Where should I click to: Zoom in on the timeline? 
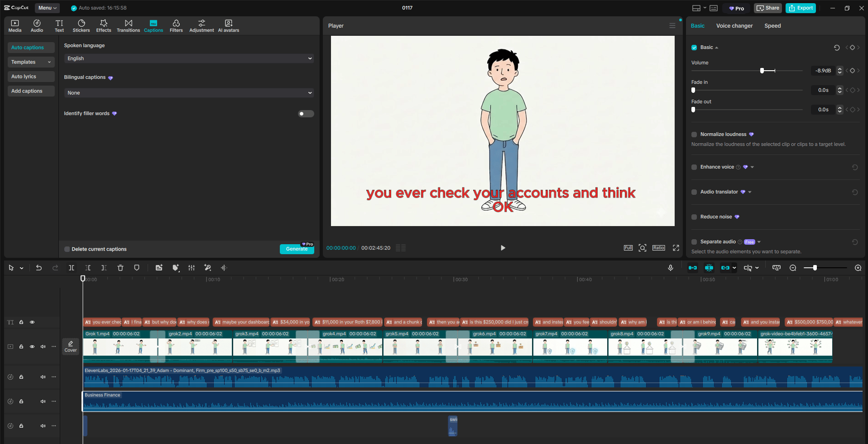pos(858,268)
